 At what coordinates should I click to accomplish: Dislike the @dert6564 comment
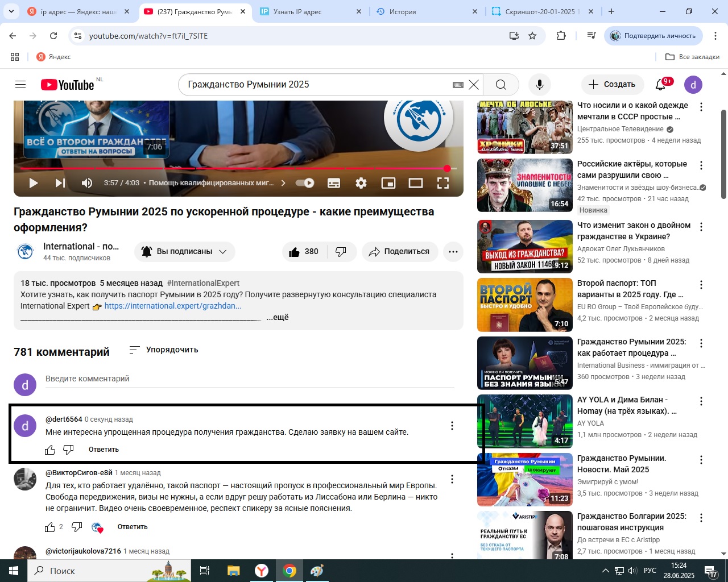coord(68,450)
